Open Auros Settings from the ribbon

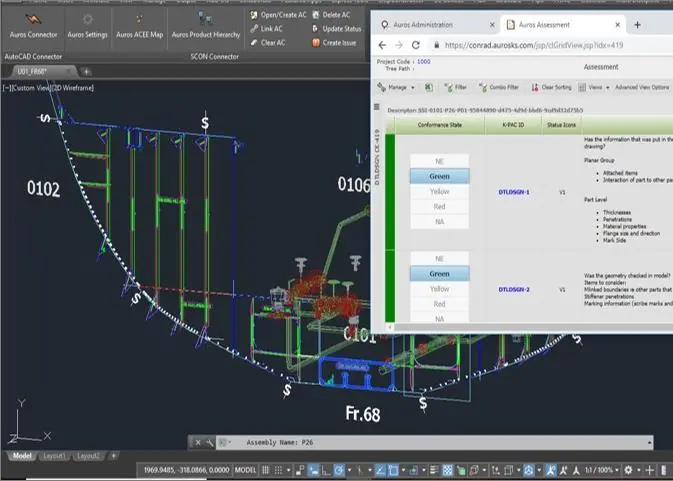click(x=88, y=27)
